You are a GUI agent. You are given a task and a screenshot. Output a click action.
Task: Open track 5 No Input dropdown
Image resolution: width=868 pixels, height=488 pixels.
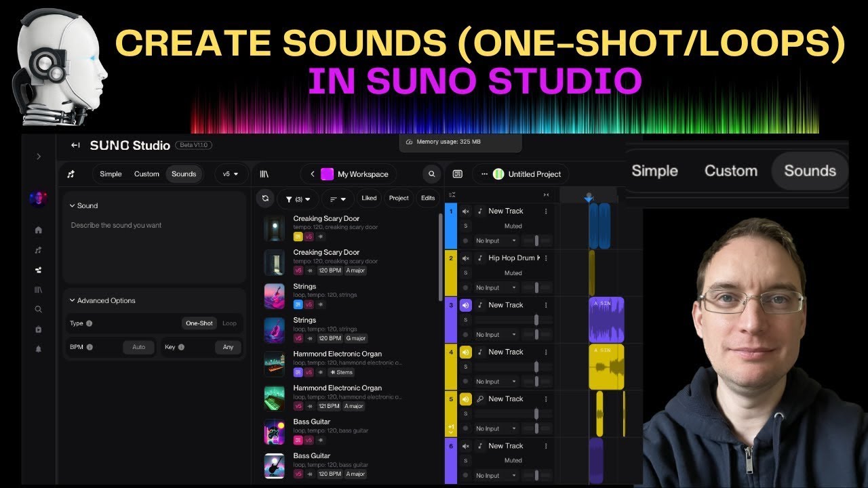(496, 428)
